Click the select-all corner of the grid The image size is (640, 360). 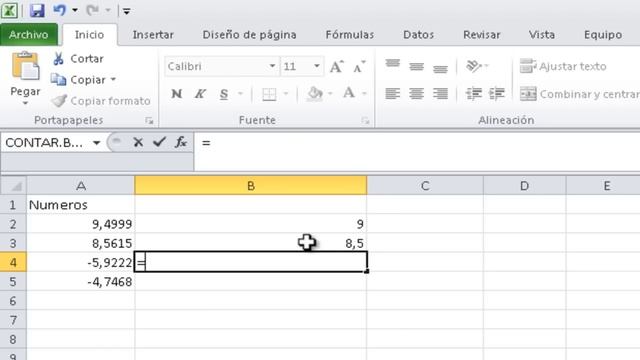[13, 186]
